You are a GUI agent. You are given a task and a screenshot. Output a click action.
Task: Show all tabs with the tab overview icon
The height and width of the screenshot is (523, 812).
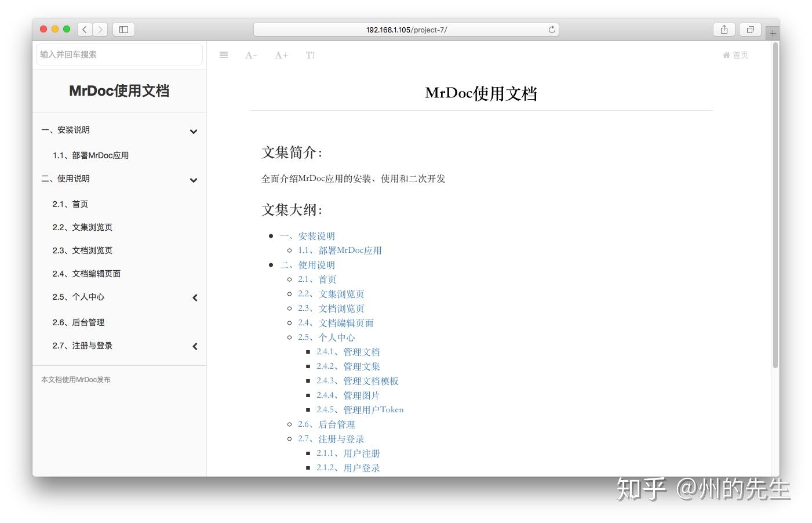tap(750, 29)
